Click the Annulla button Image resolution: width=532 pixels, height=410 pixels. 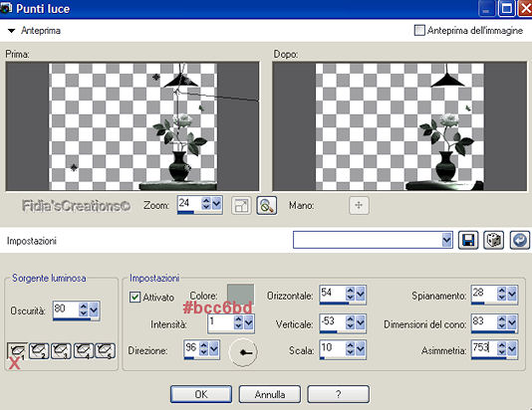[x=270, y=394]
